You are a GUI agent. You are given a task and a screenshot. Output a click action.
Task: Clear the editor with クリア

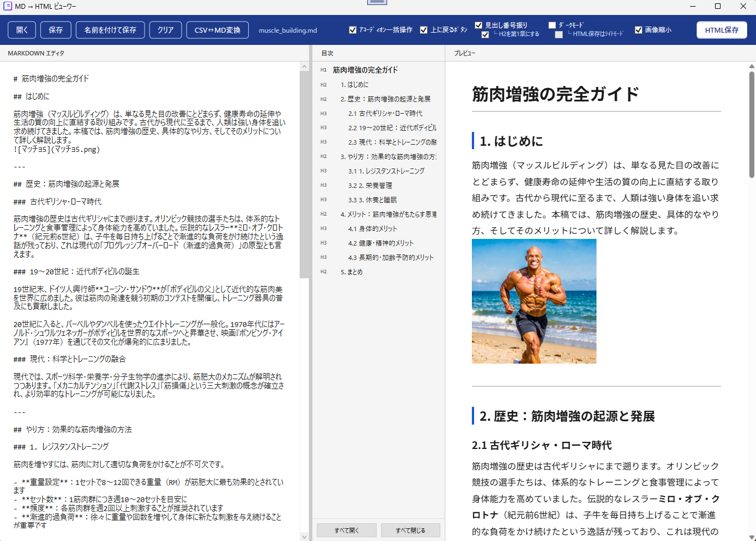(166, 30)
